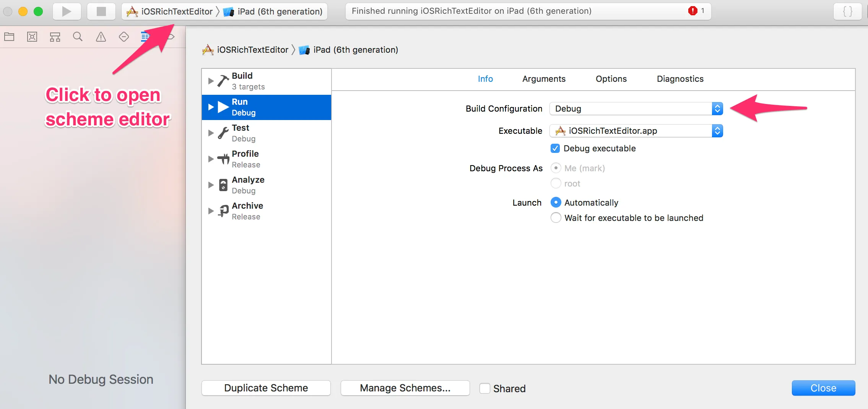The width and height of the screenshot is (868, 409).
Task: Expand the Test action disclosure triangle
Action: [x=211, y=133]
